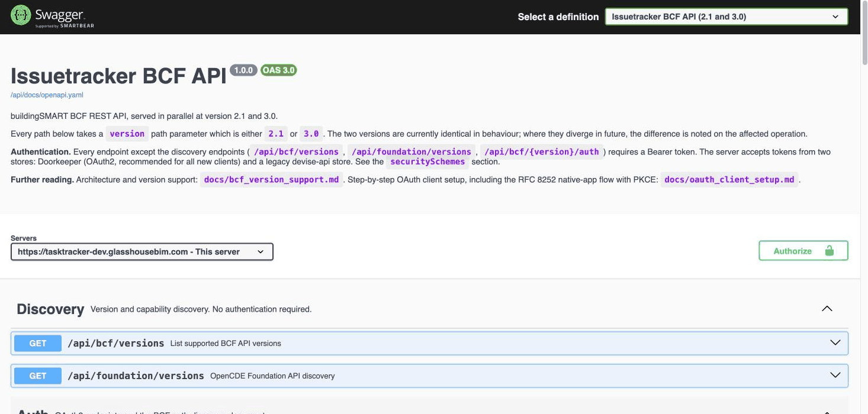Viewport: 868px width, 414px height.
Task: Click the OAS 3.0 badge
Action: [278, 70]
